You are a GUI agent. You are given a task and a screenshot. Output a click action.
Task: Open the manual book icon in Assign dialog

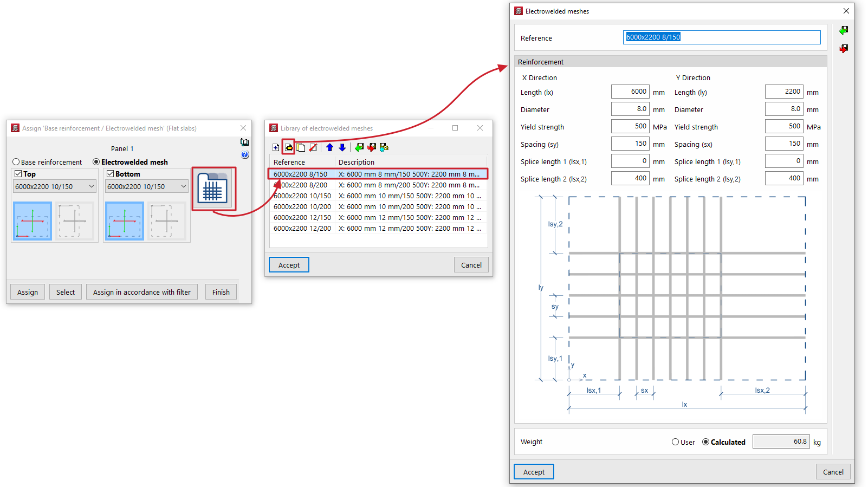pos(245,142)
